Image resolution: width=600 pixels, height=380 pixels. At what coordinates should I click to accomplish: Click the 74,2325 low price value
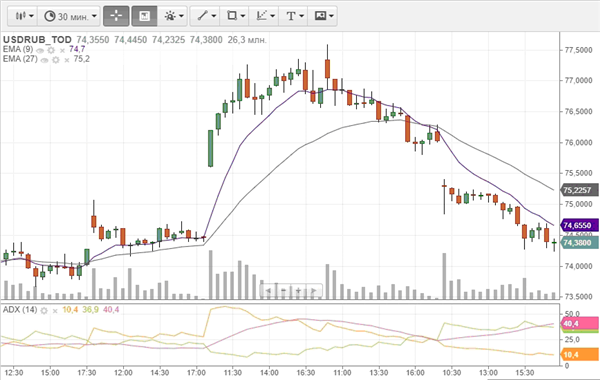[168, 40]
